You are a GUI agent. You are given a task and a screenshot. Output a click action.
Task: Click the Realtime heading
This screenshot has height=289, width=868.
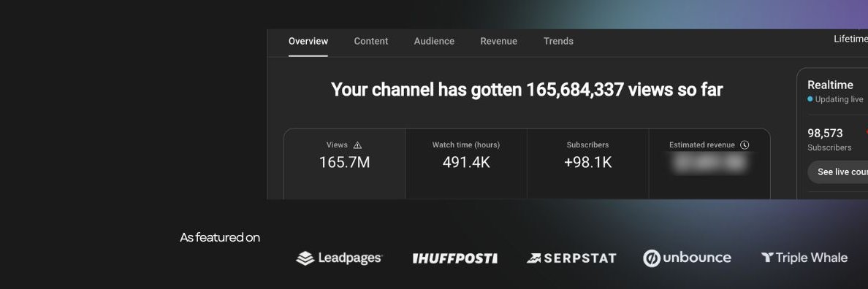[x=830, y=85]
